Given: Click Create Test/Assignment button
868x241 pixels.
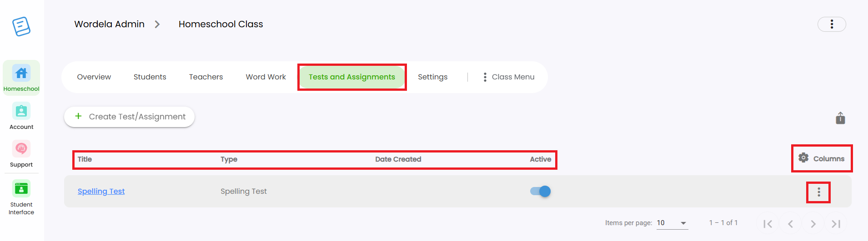Looking at the screenshot, I should pos(130,117).
